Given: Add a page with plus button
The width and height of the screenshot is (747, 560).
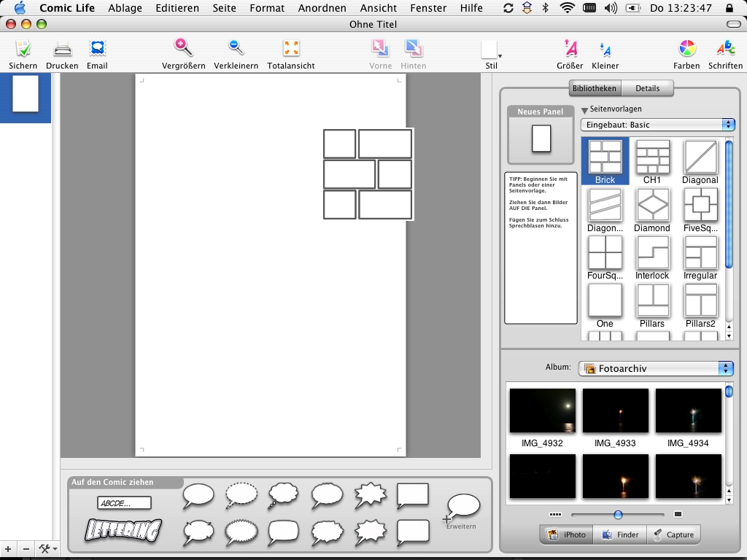Looking at the screenshot, I should tap(8, 549).
